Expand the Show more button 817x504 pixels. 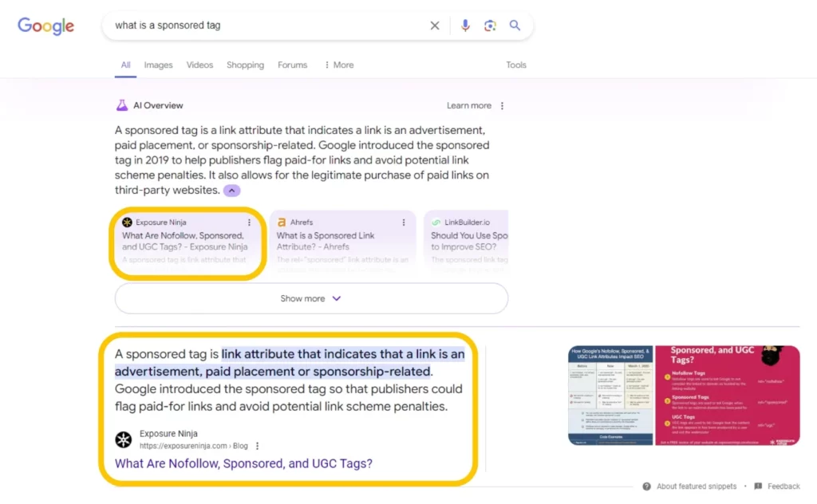(x=311, y=298)
